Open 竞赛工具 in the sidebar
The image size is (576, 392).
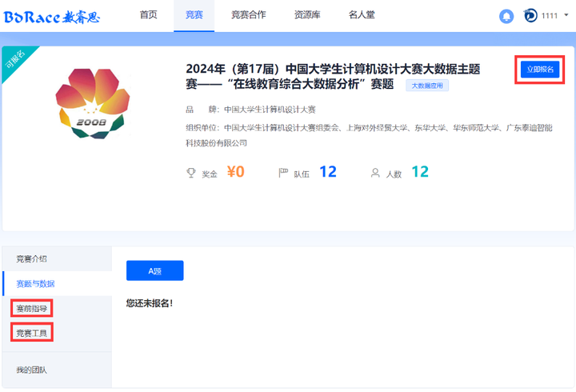coord(31,333)
